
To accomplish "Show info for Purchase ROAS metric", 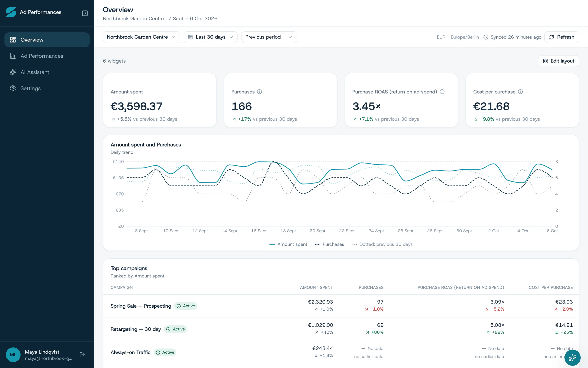I will (x=442, y=92).
